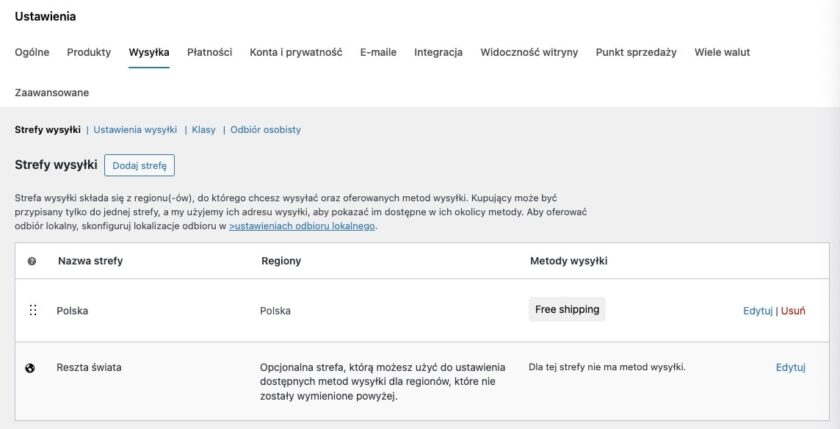Switch to the Produkty tab

click(89, 52)
